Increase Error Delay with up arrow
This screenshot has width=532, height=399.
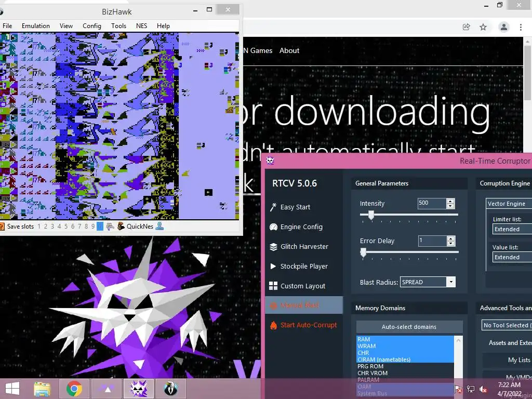(x=450, y=238)
